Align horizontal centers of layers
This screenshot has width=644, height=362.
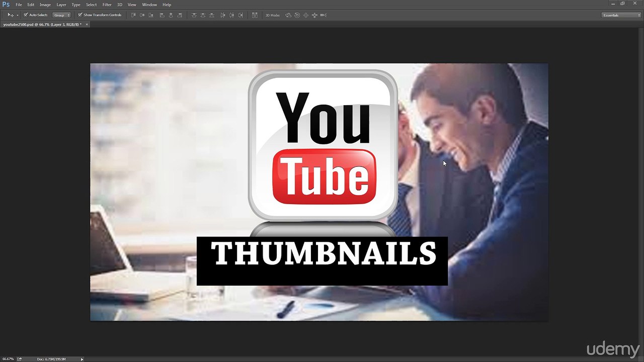coord(171,15)
